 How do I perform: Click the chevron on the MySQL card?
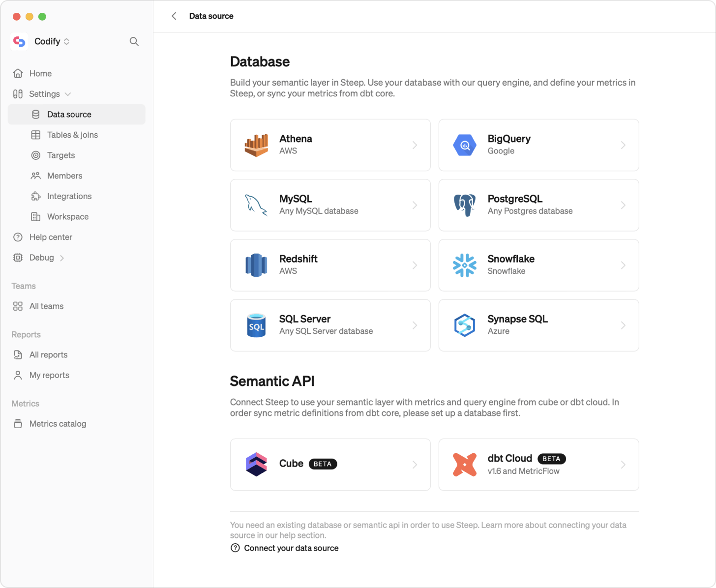coord(415,205)
